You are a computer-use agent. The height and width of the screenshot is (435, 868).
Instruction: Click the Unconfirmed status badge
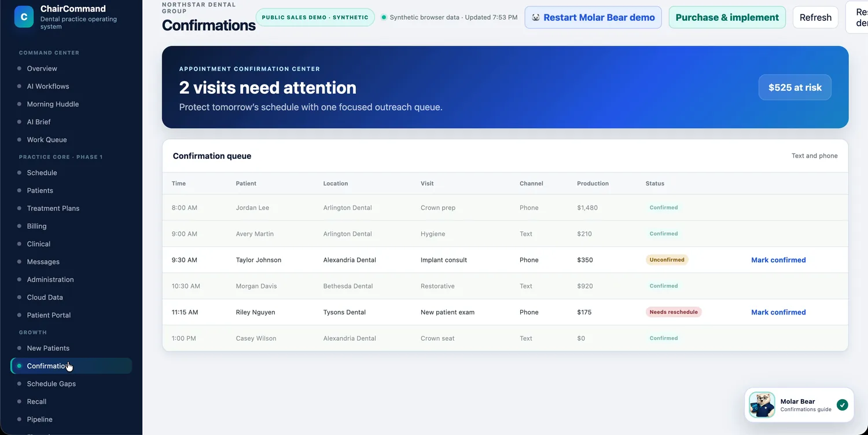click(x=667, y=260)
